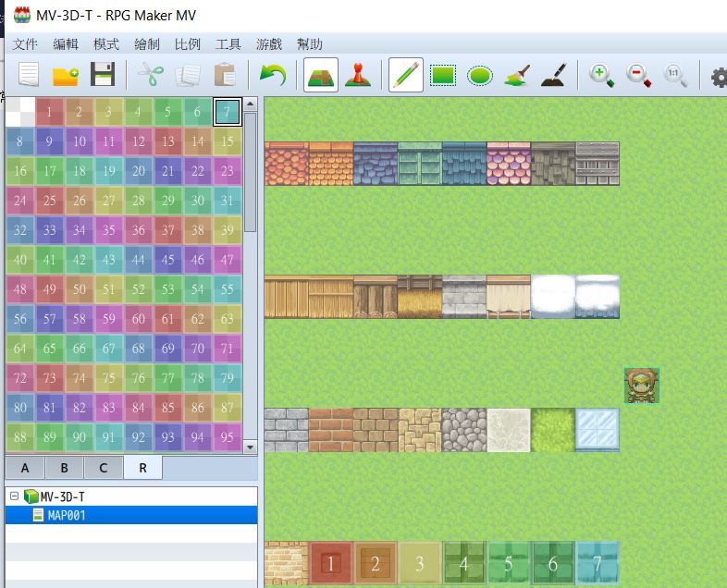This screenshot has width=727, height=588.
Task: Click the Copy pages icon
Action: pyautogui.click(x=188, y=75)
